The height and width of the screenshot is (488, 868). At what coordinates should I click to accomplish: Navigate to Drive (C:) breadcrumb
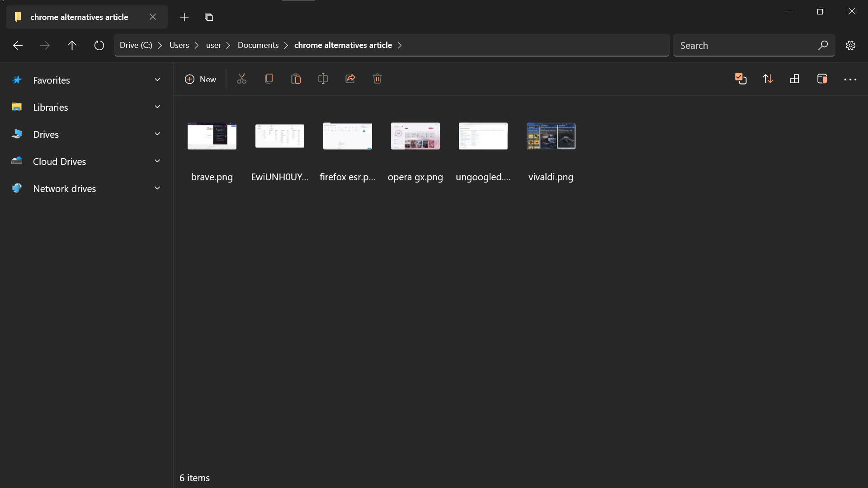(136, 45)
